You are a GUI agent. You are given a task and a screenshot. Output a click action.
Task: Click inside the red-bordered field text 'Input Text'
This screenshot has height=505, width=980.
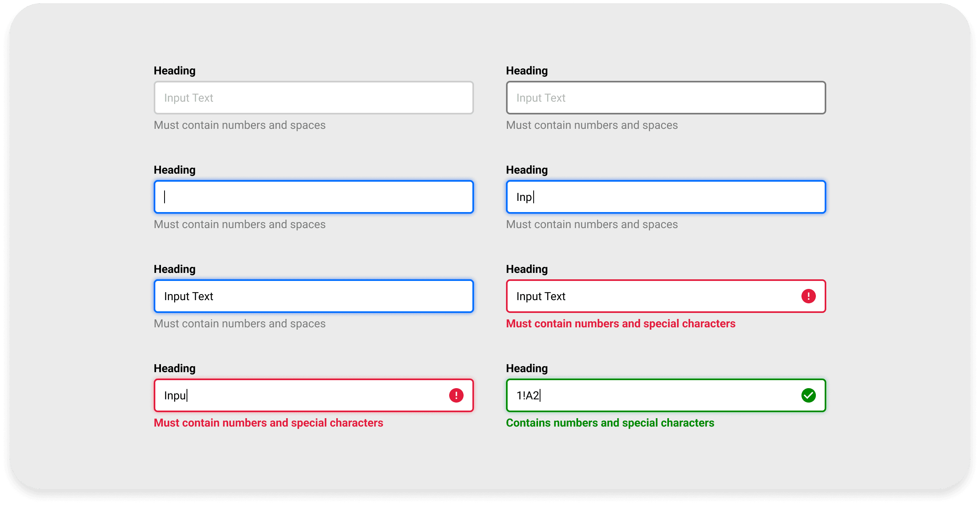[540, 296]
